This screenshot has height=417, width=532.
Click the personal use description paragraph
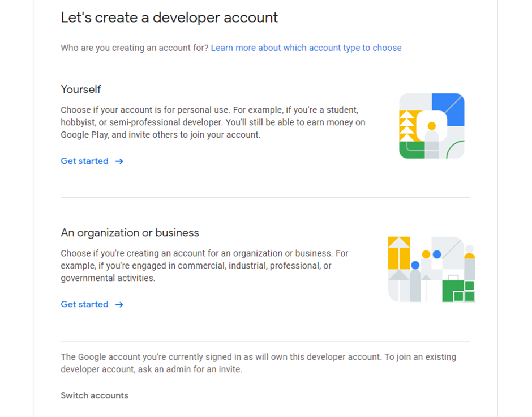coord(212,122)
